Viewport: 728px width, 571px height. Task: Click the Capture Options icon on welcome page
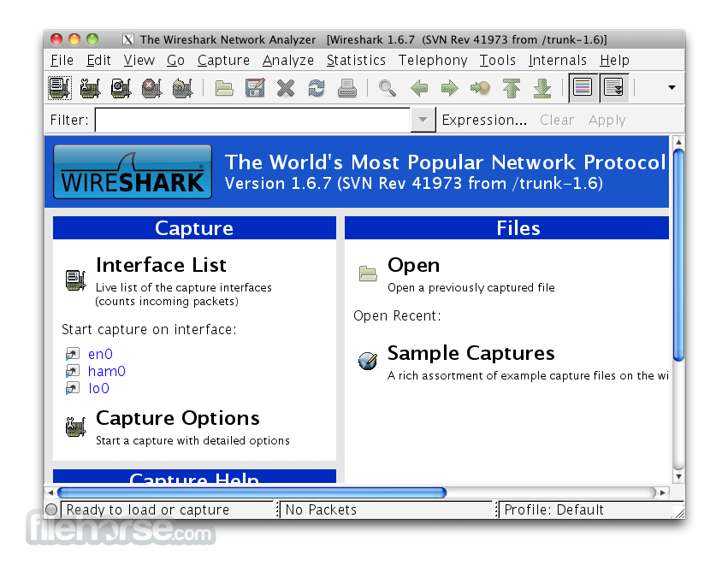click(x=75, y=427)
